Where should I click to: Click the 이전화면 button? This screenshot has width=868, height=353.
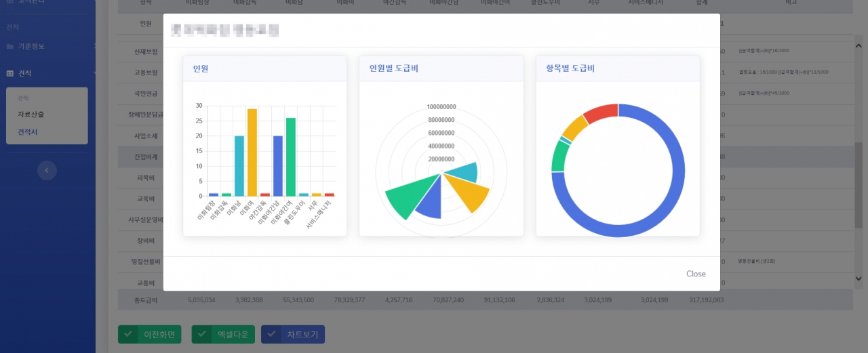click(x=149, y=334)
